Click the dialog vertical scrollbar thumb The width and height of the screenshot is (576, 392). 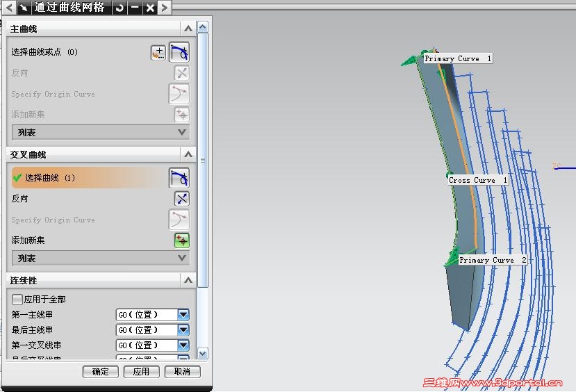(x=203, y=160)
